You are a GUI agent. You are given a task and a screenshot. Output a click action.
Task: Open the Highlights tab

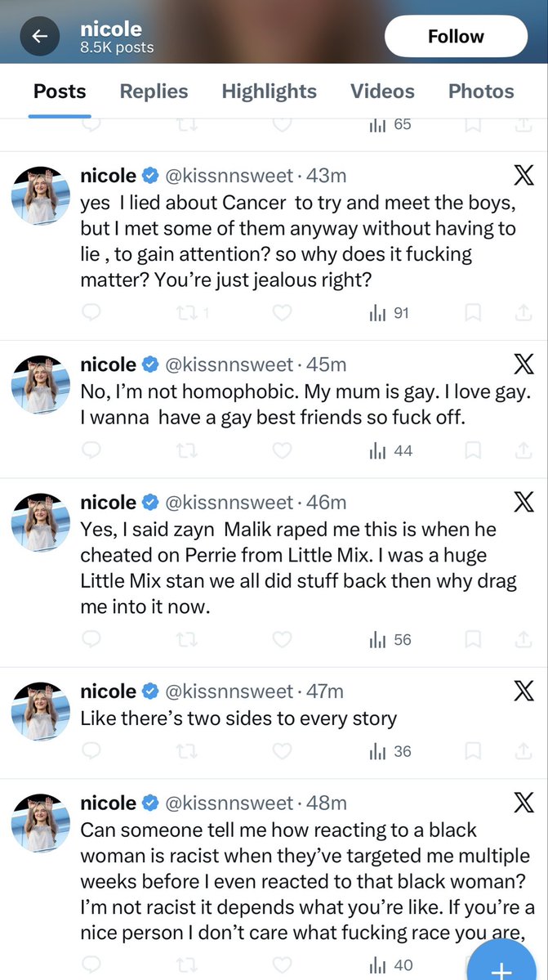click(x=269, y=92)
